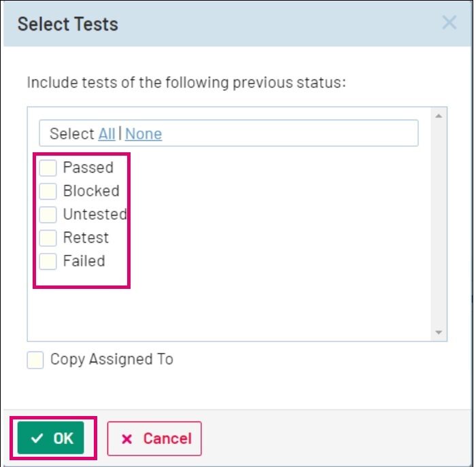Enable the Copy Assigned To checkbox
This screenshot has width=476, height=467.
pos(35,360)
